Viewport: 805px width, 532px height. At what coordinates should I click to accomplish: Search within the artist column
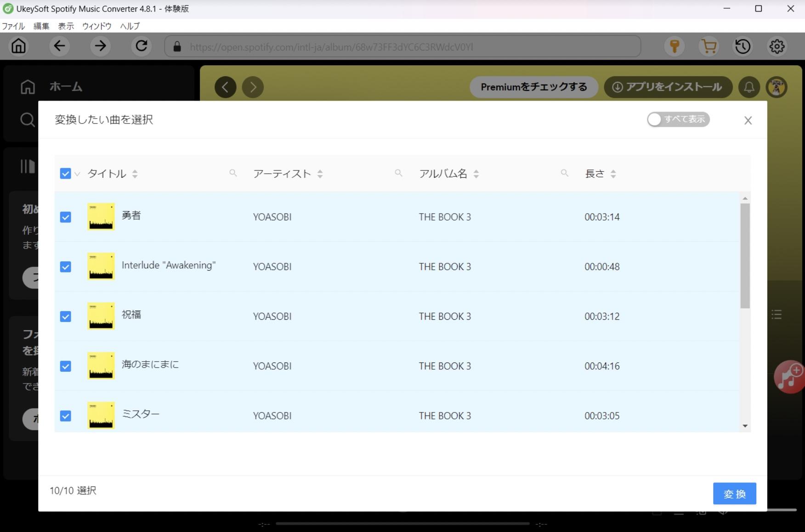pyautogui.click(x=398, y=173)
